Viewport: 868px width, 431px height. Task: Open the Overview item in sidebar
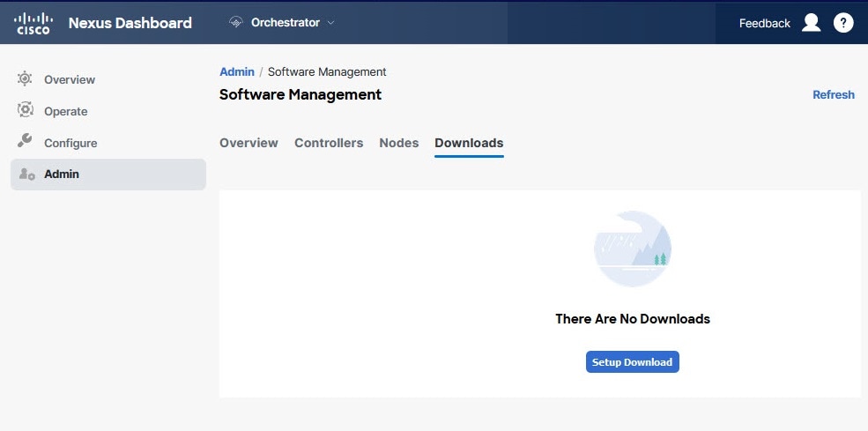point(70,80)
